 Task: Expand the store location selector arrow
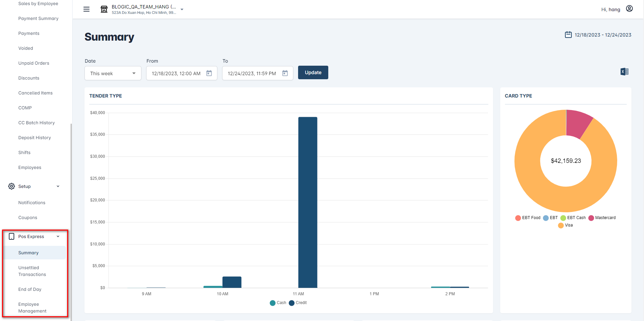(x=182, y=9)
